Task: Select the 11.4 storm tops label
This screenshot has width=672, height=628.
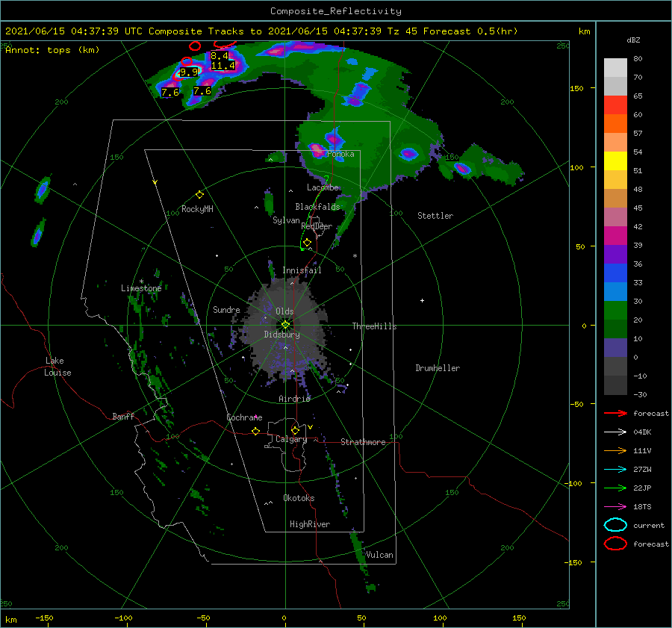Action: tap(223, 66)
